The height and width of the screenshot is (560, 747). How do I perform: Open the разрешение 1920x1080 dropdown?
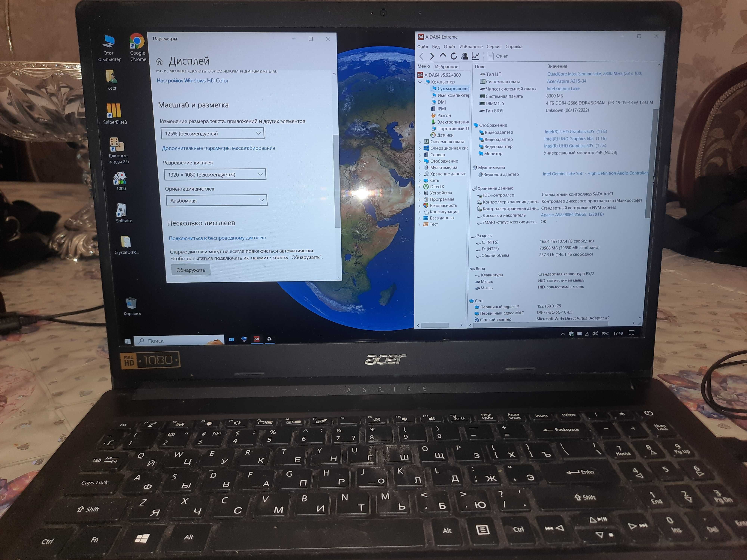tap(213, 174)
